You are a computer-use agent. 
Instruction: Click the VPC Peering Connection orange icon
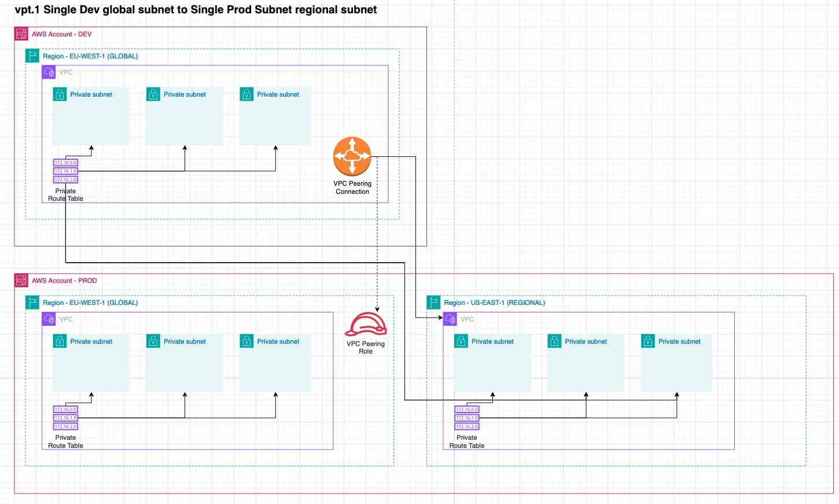coord(352,156)
